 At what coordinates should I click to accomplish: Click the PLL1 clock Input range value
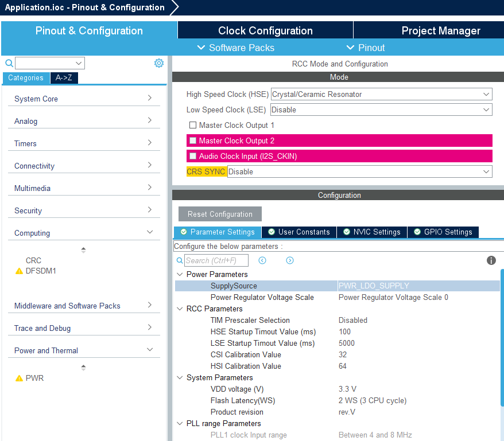375,435
